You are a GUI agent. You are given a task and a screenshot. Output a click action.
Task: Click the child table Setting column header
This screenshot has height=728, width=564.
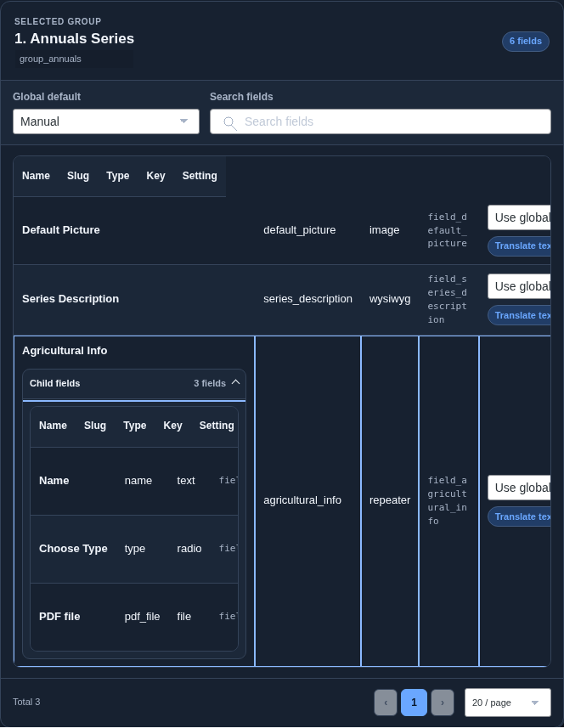[x=217, y=426]
